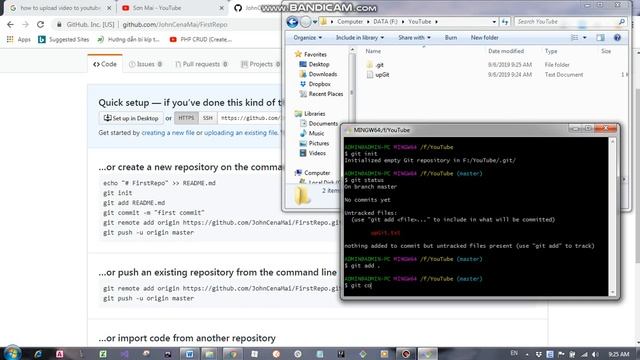Open Explorer help icon
The width and height of the screenshot is (640, 360).
point(617,38)
